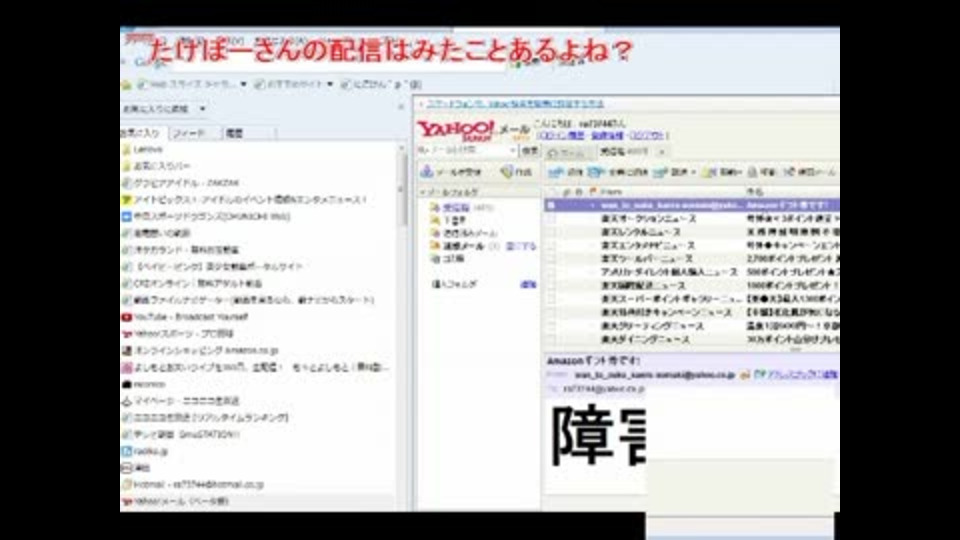960x540 pixels.
Task: Click the ログアウト link
Action: coord(646,135)
